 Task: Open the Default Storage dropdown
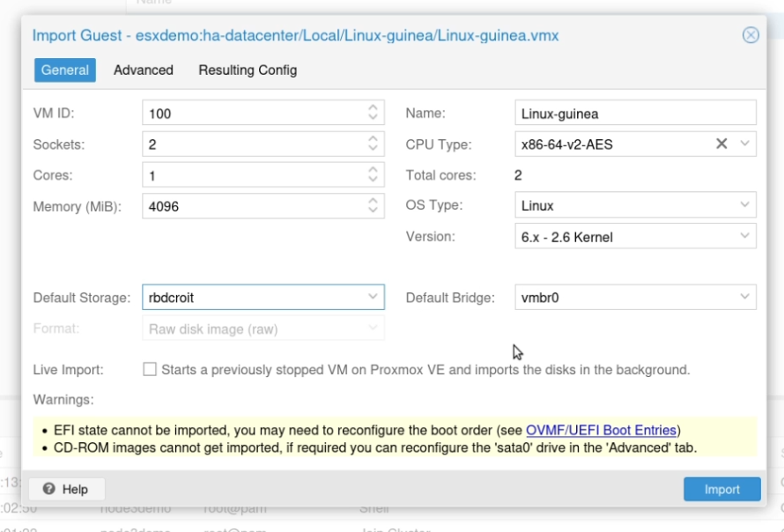click(373, 297)
